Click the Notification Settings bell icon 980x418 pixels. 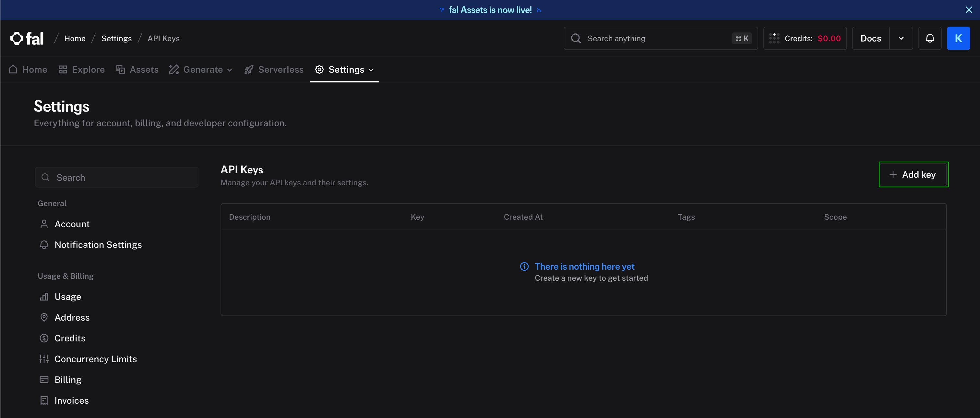point(44,245)
